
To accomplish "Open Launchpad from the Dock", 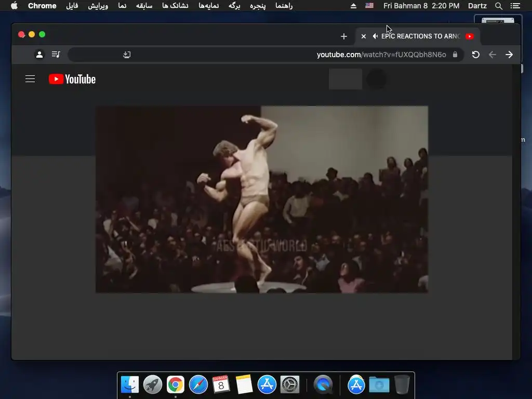I will click(x=153, y=384).
